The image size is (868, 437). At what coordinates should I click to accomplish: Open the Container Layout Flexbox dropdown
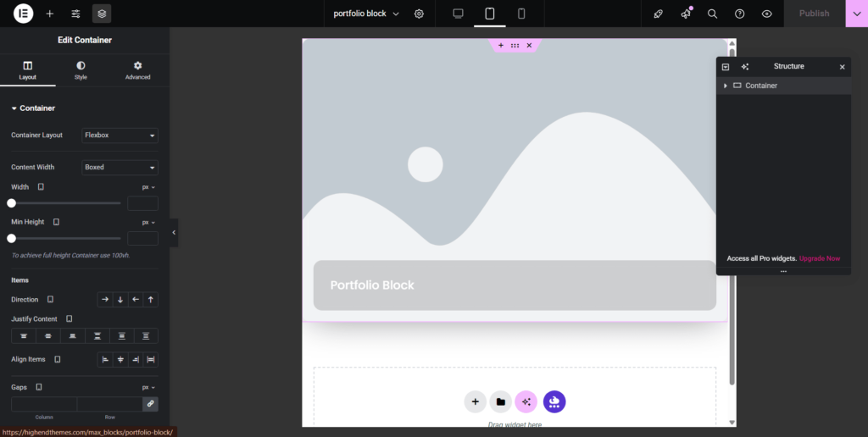pyautogui.click(x=120, y=136)
